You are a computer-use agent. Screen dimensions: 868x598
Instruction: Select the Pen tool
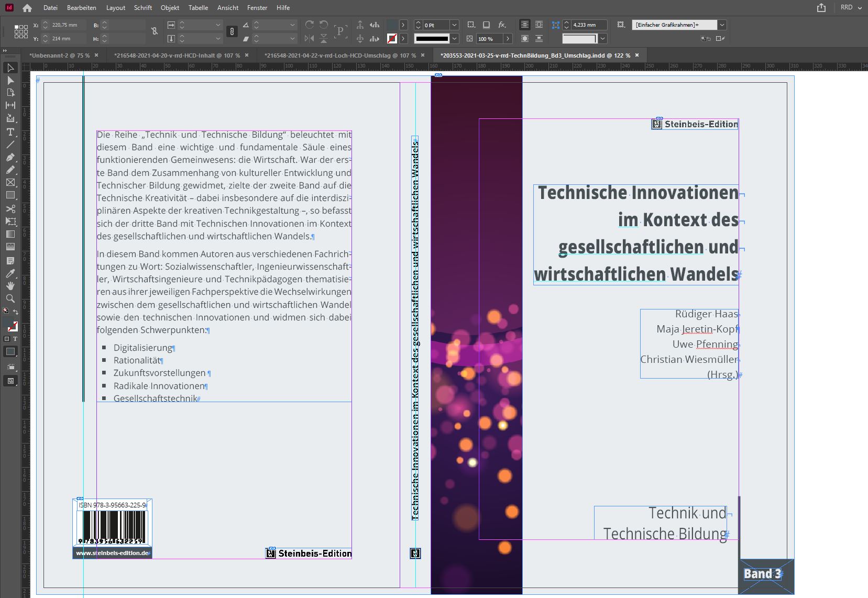click(10, 157)
